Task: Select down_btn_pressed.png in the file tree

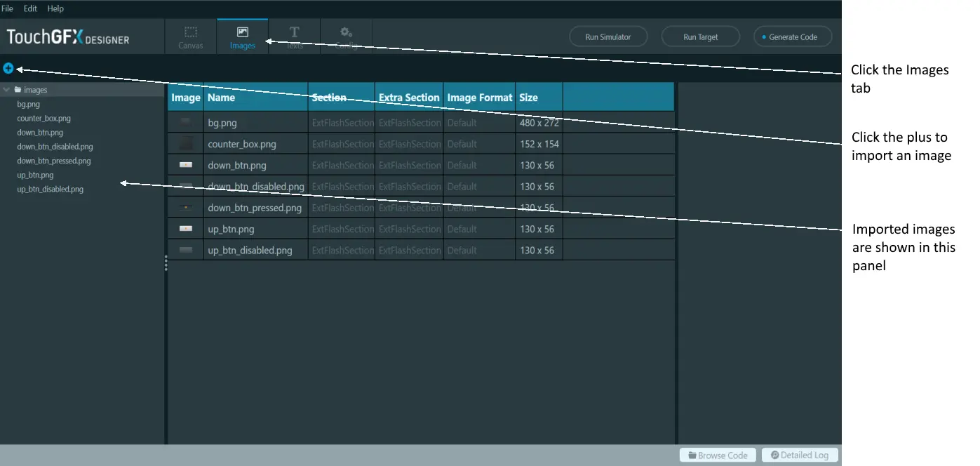Action: [x=54, y=161]
